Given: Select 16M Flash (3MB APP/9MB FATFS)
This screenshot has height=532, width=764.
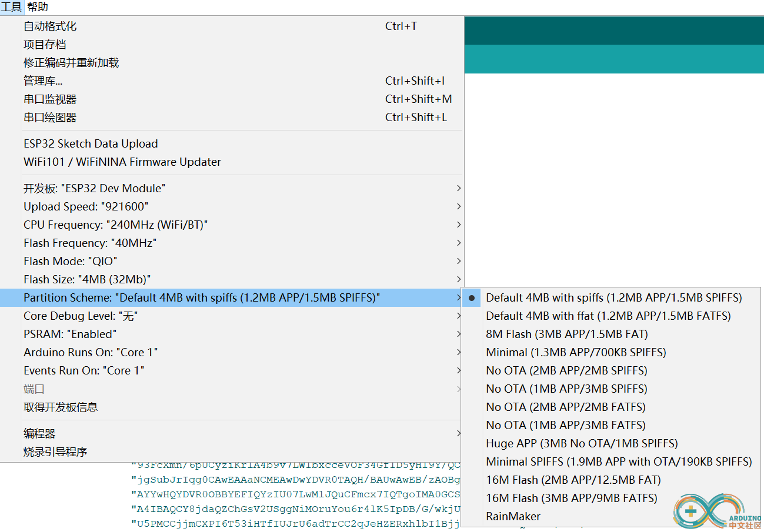Looking at the screenshot, I should [611, 498].
